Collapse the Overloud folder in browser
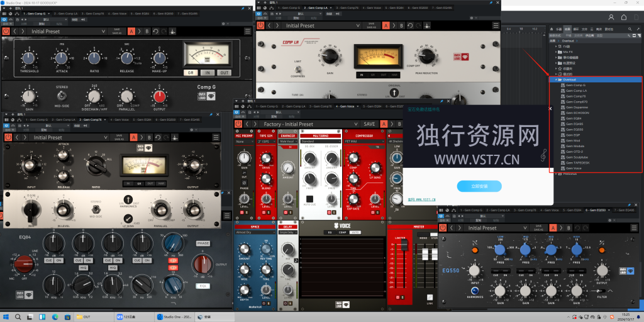Image resolution: width=644 pixels, height=322 pixels. click(556, 79)
